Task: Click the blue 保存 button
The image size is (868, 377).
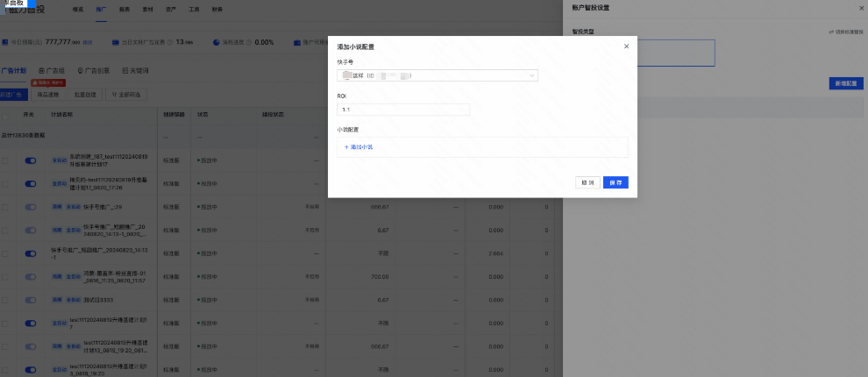Action: tap(615, 182)
